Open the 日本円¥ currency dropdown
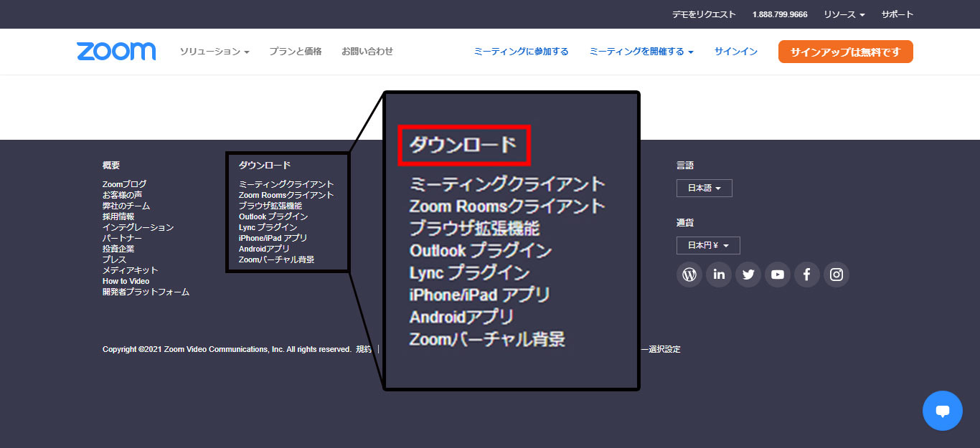Screen dimensions: 980x448 click(708, 246)
